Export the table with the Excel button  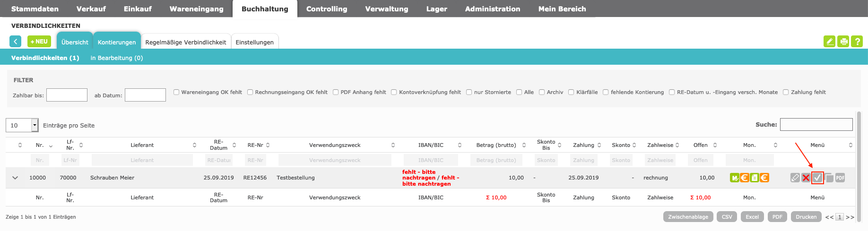click(752, 217)
